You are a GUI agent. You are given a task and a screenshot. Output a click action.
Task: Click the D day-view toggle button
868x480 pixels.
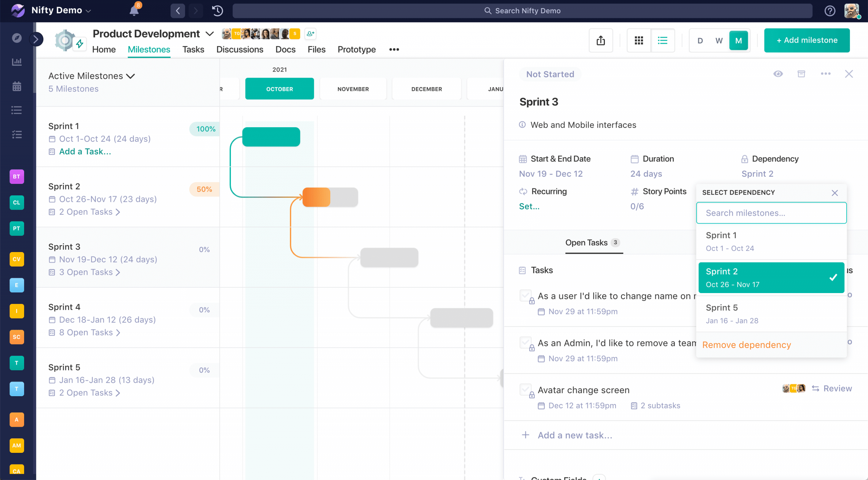click(x=699, y=40)
